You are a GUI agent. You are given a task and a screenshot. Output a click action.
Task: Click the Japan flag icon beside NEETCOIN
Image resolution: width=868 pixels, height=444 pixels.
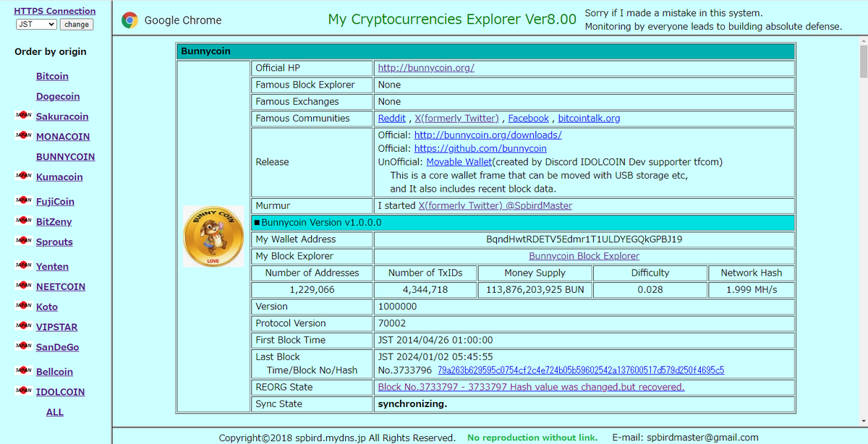pyautogui.click(x=22, y=286)
